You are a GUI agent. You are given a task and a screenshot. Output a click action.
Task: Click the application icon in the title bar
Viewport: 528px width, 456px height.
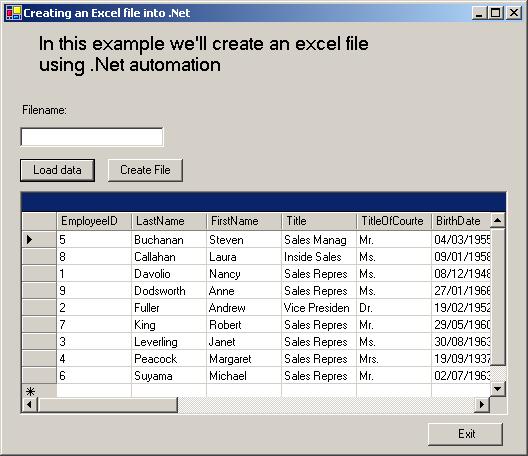coord(13,13)
